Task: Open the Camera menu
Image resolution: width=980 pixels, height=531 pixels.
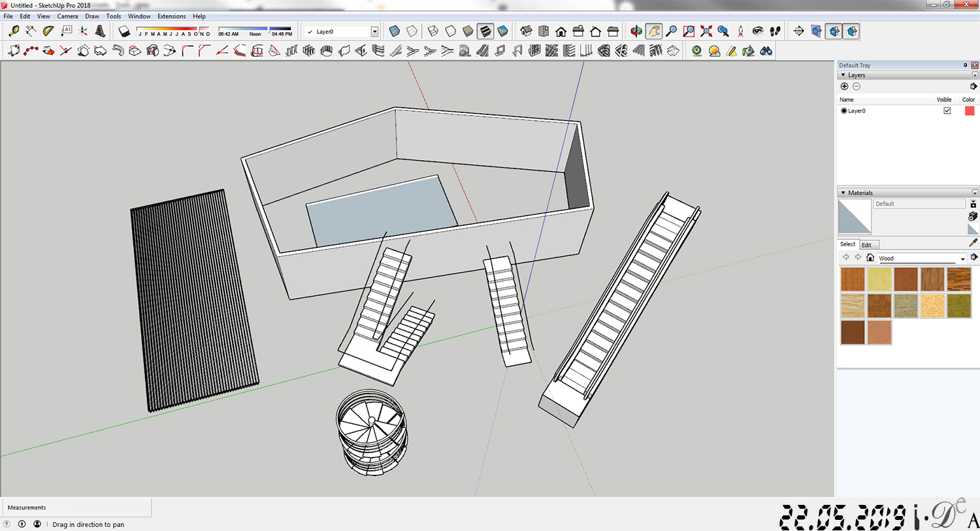Action: tap(67, 16)
